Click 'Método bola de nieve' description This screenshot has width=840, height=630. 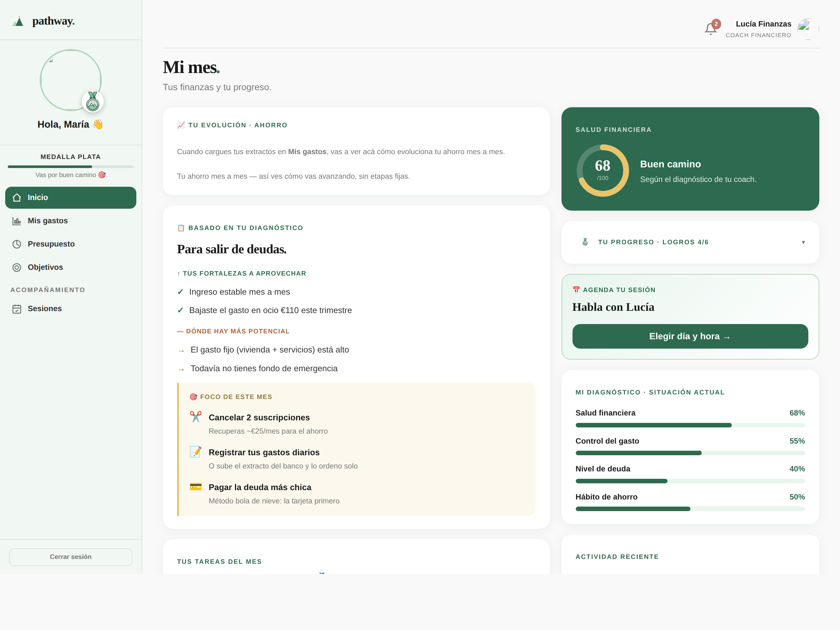pyautogui.click(x=274, y=501)
